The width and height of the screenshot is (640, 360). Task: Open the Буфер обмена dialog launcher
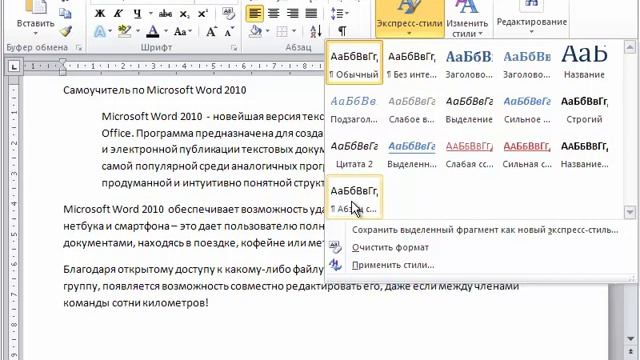coord(79,48)
